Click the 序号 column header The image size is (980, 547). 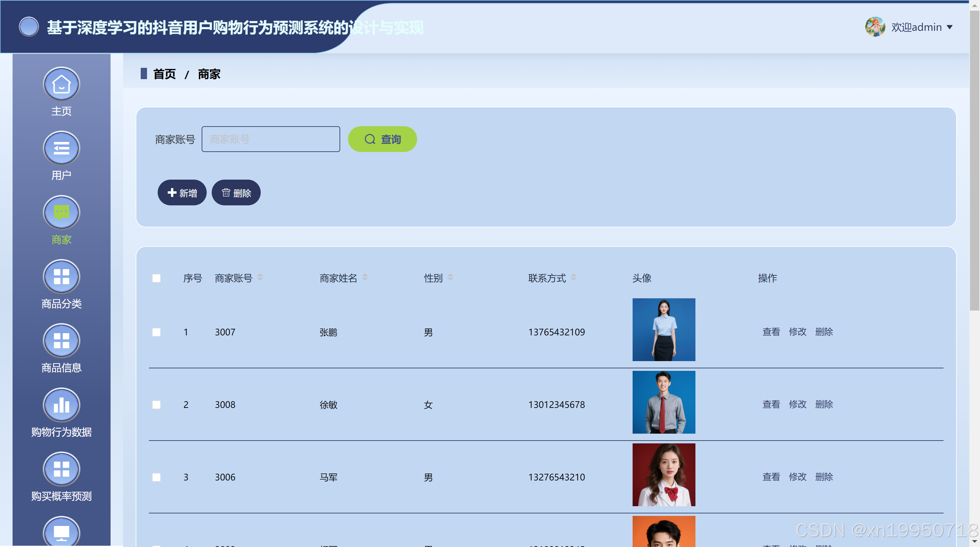pyautogui.click(x=193, y=278)
